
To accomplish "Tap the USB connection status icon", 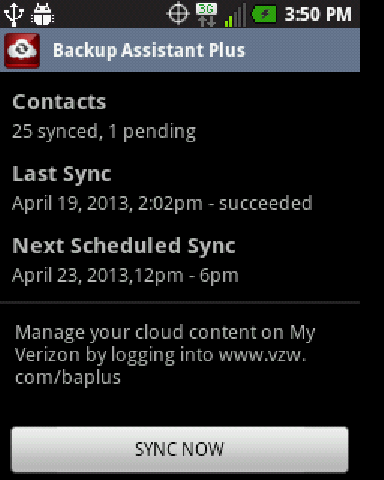I will (x=13, y=14).
